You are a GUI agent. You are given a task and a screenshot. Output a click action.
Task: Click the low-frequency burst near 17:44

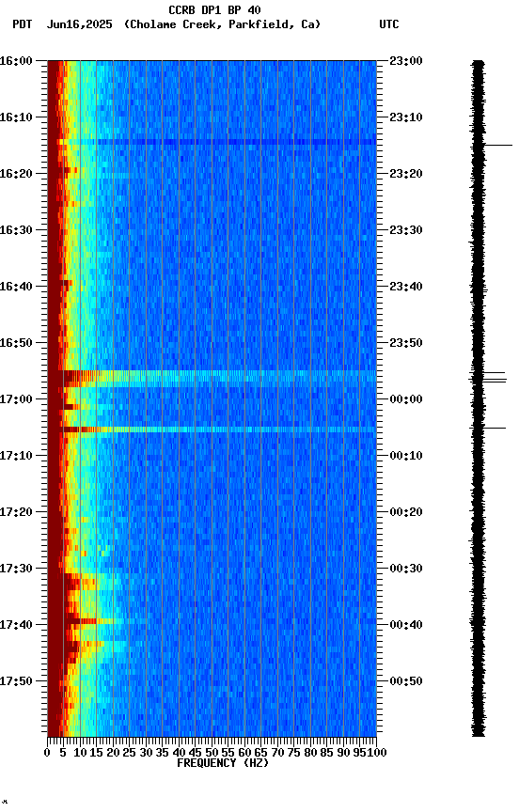[88, 646]
